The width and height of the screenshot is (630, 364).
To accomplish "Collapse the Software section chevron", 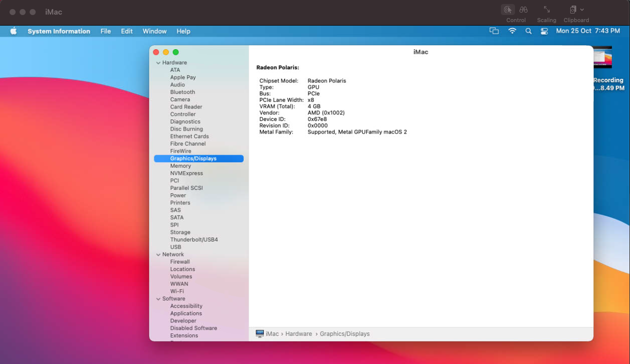I will 158,299.
